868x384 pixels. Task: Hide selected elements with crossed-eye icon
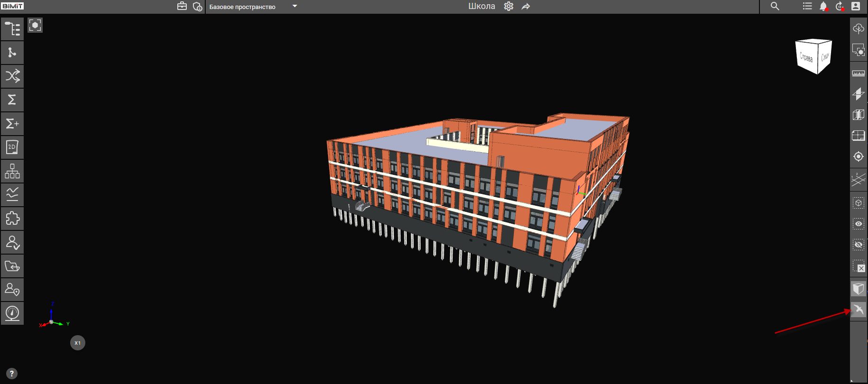(x=859, y=245)
